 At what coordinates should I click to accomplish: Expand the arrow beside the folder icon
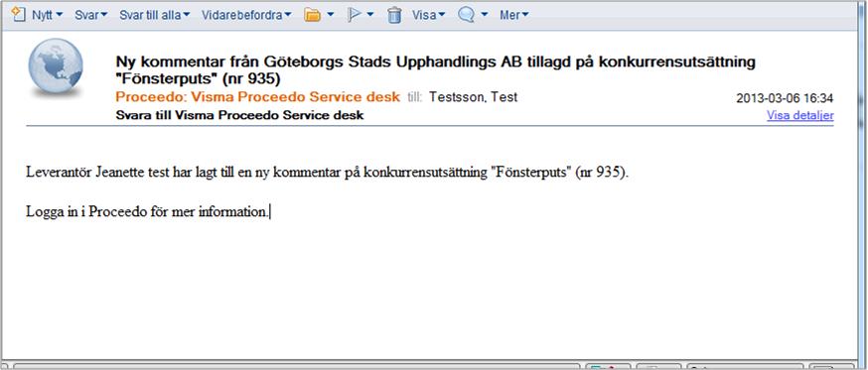pyautogui.click(x=331, y=15)
